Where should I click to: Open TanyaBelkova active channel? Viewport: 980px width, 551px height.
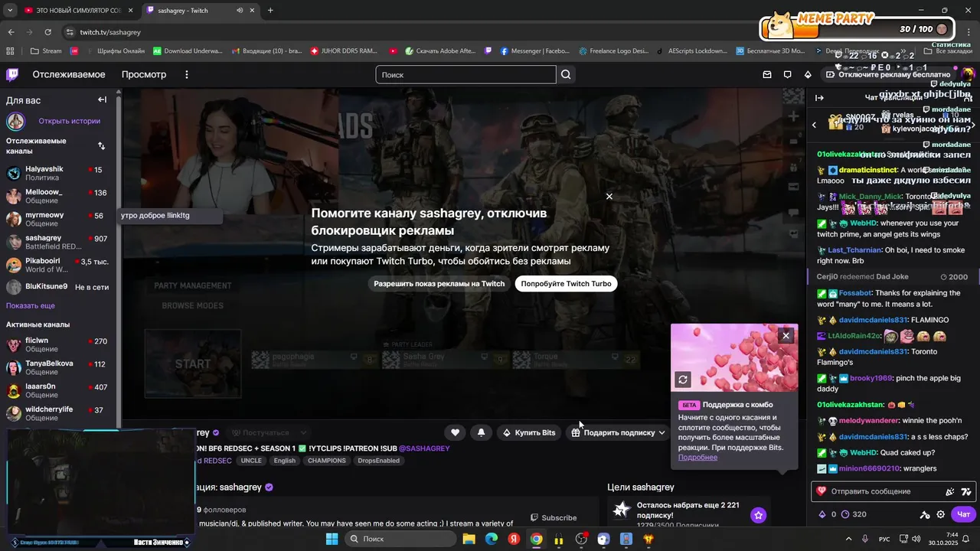(x=58, y=368)
